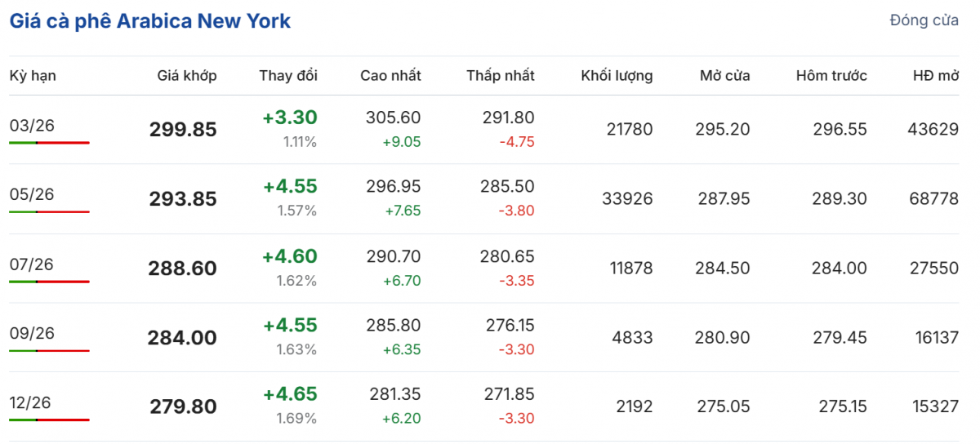Click the Kỳ hạn column header
Screen dimensions: 980x444
pos(33,76)
